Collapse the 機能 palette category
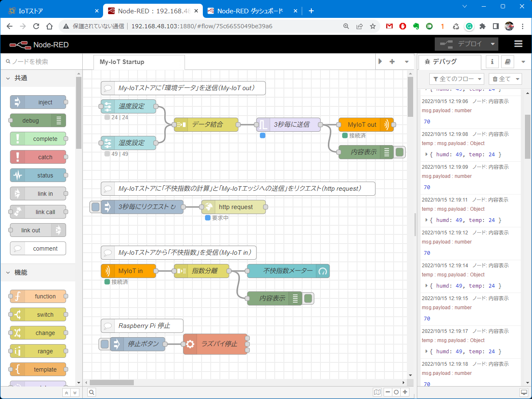 pos(38,273)
